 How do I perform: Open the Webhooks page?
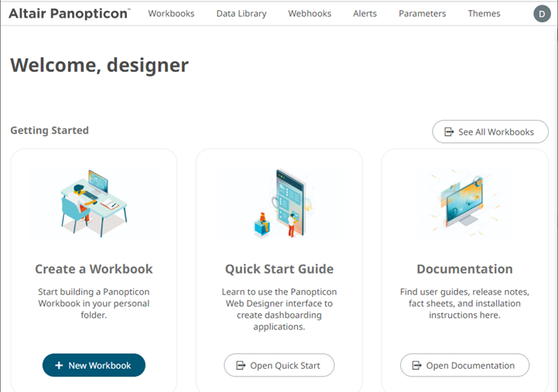pyautogui.click(x=310, y=13)
